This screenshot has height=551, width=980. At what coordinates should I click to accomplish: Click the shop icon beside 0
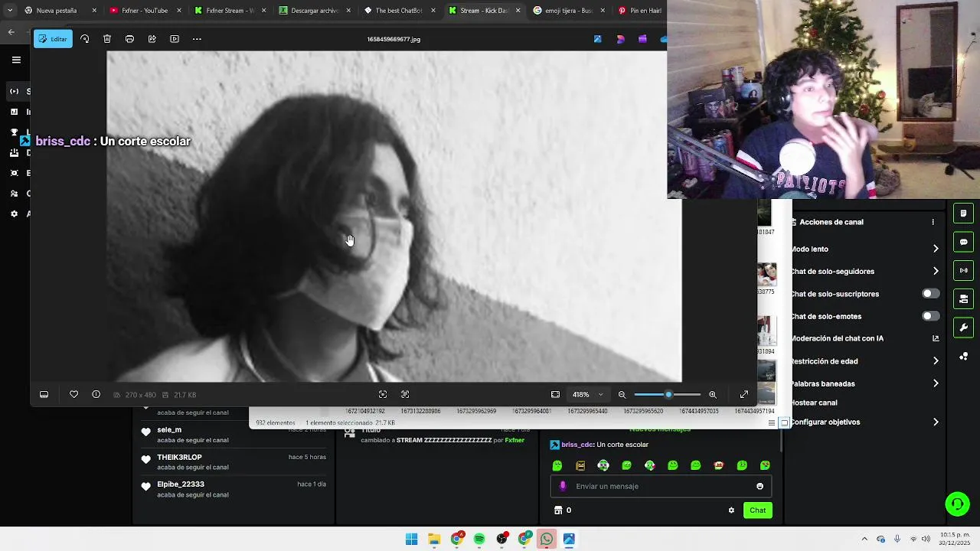(x=558, y=510)
